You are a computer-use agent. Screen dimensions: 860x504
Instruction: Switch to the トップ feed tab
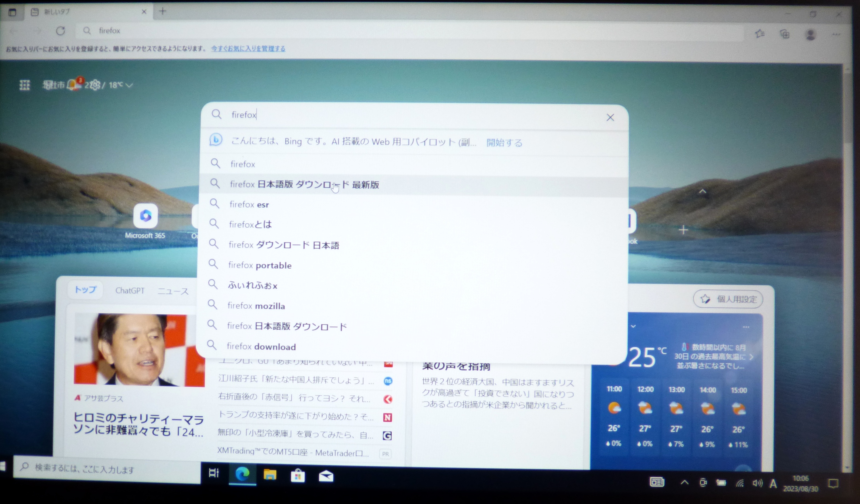pyautogui.click(x=85, y=290)
